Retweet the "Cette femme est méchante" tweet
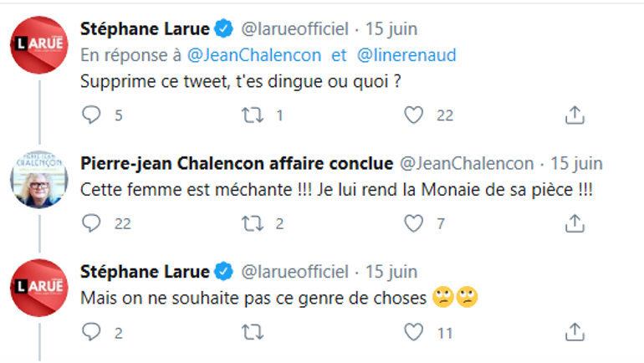Image resolution: width=644 pixels, height=363 pixels. [252, 223]
